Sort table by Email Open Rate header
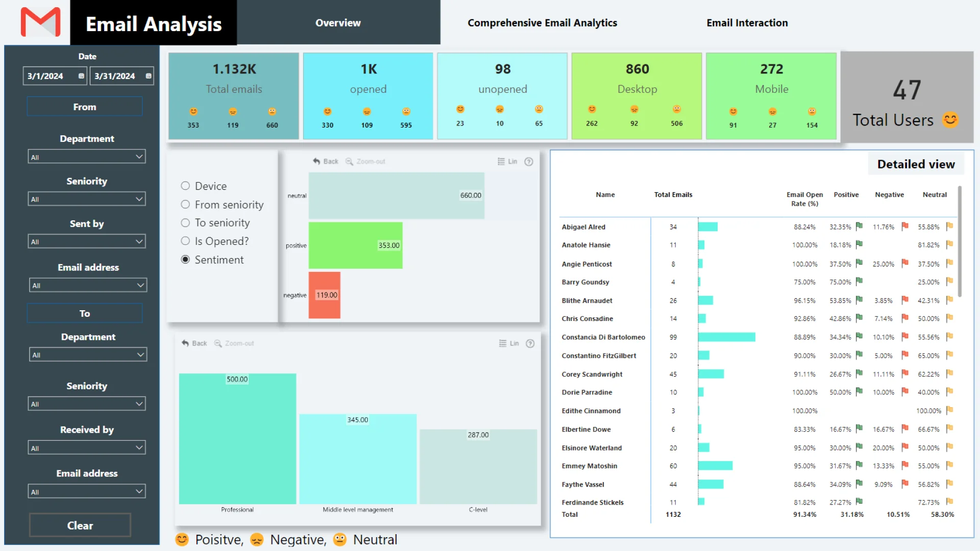 [x=804, y=199]
